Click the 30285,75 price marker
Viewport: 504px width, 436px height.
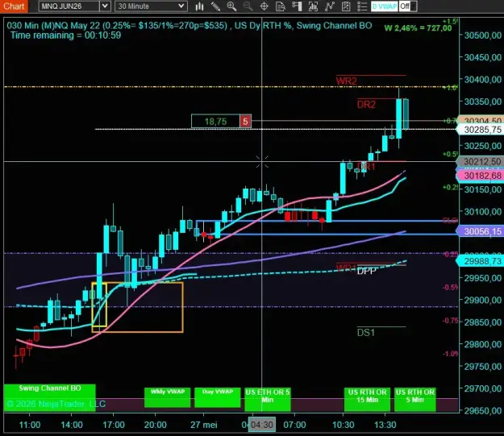(481, 130)
